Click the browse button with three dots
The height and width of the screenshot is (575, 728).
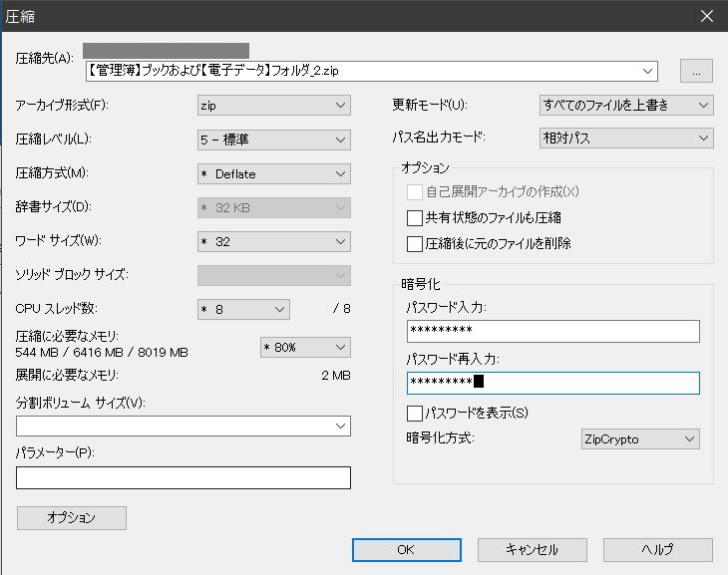point(696,71)
